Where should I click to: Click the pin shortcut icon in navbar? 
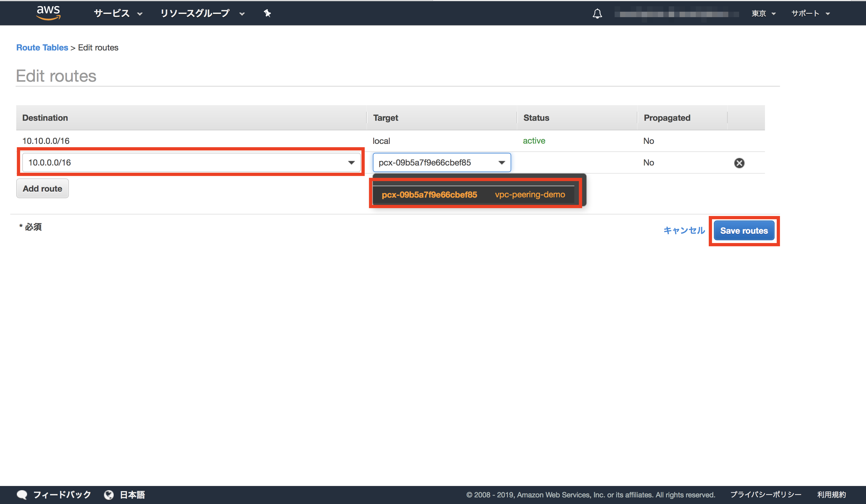click(x=267, y=14)
